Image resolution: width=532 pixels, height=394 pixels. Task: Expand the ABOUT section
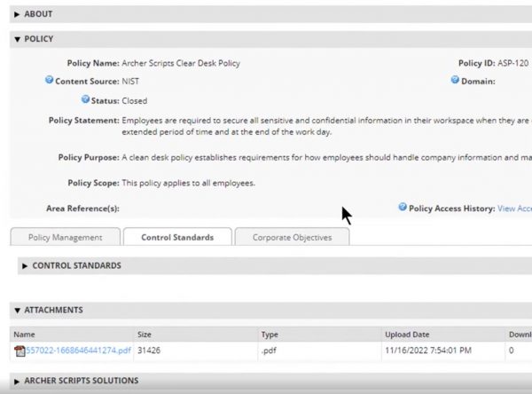(17, 14)
